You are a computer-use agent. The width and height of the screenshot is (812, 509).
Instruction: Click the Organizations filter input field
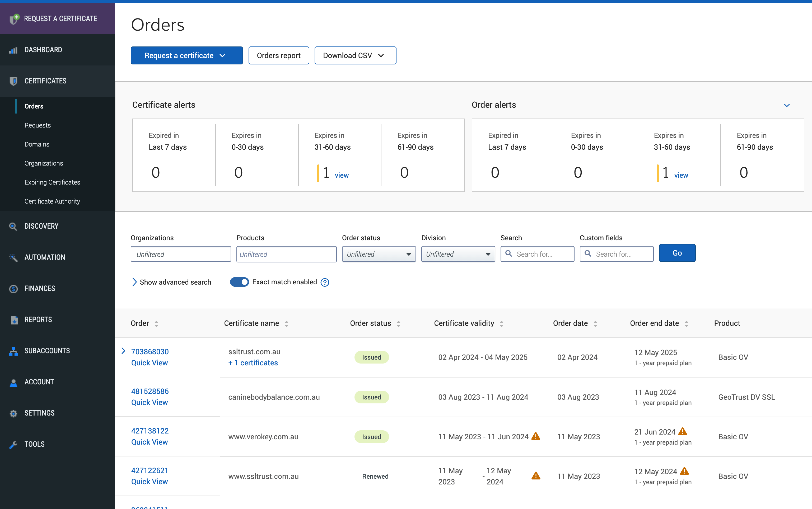point(180,254)
